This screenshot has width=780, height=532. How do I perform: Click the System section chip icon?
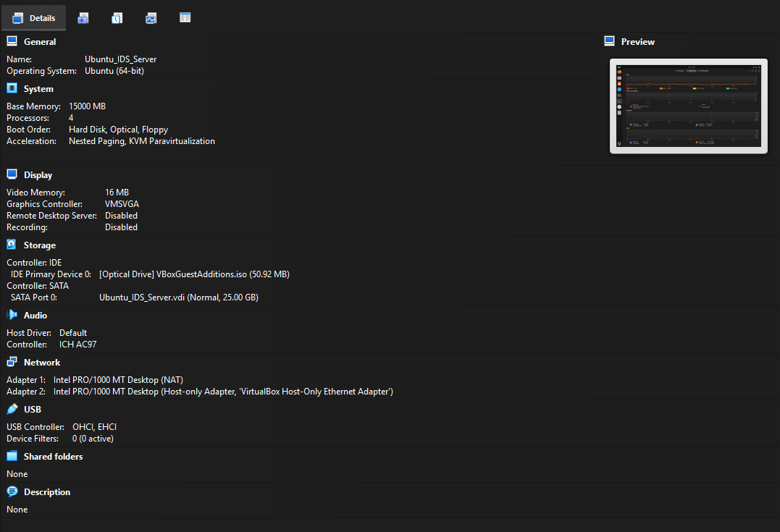coord(12,88)
